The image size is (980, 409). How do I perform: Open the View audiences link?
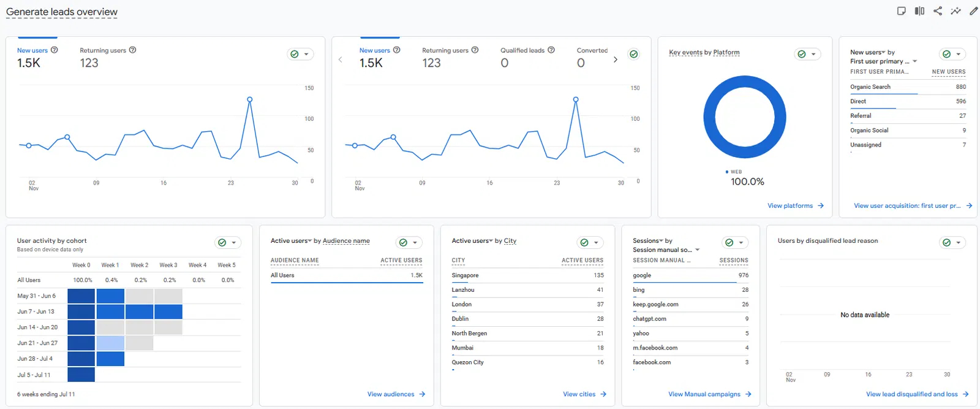point(396,394)
